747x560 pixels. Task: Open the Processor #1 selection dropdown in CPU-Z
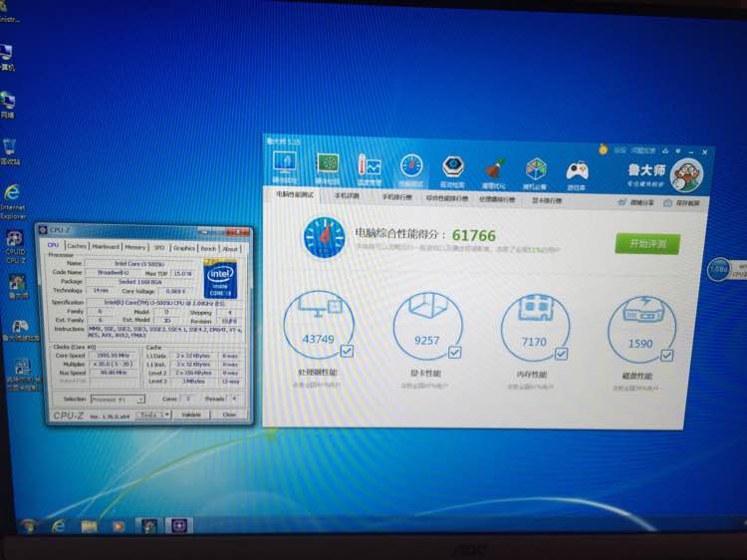click(x=118, y=399)
